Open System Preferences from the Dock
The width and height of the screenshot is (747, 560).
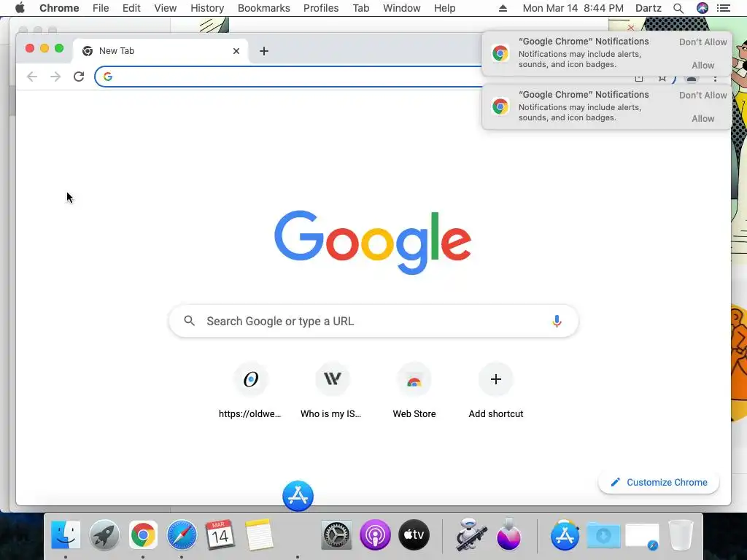[336, 534]
